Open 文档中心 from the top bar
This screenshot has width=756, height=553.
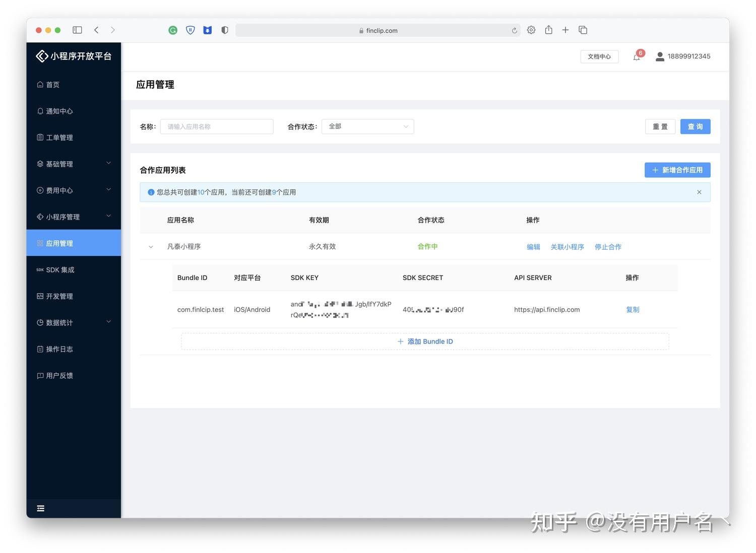pos(599,56)
